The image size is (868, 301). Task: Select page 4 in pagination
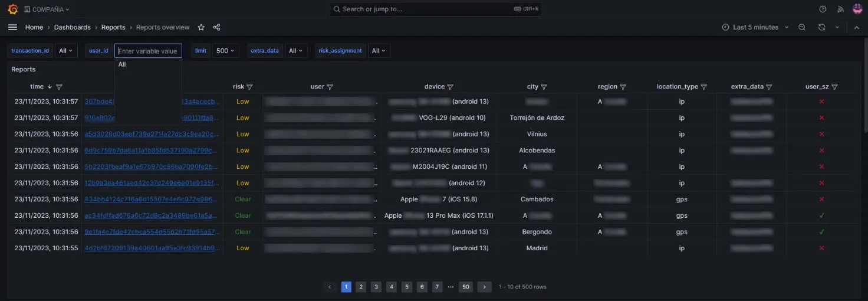392,287
